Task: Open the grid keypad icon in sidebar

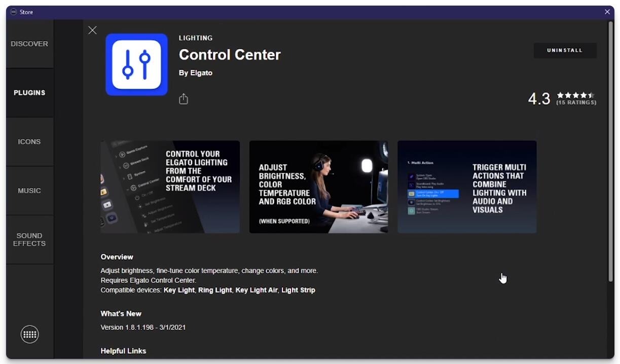Action: tap(29, 335)
